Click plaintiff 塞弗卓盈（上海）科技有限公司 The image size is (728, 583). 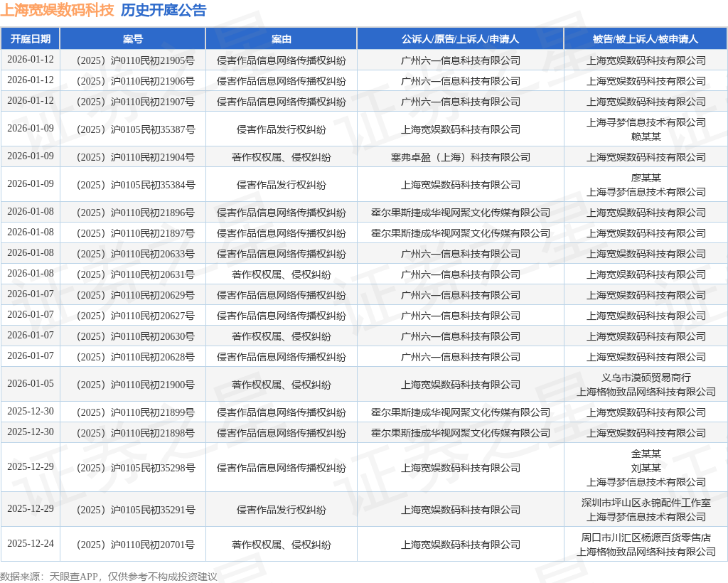pyautogui.click(x=461, y=157)
